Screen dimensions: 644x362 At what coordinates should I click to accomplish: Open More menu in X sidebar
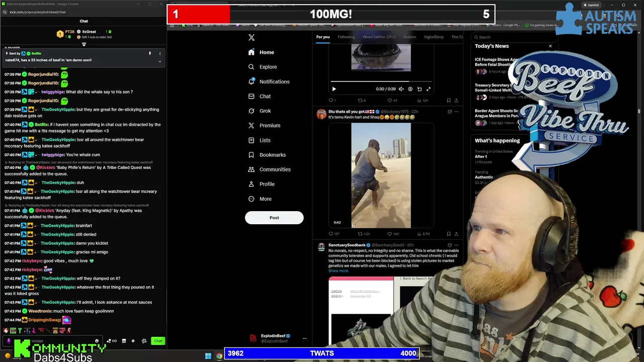click(260, 199)
